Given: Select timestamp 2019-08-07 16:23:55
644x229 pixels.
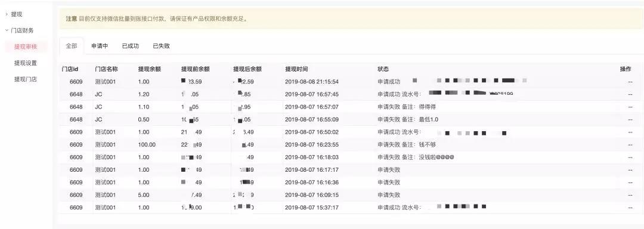Looking at the screenshot, I should coord(312,144).
